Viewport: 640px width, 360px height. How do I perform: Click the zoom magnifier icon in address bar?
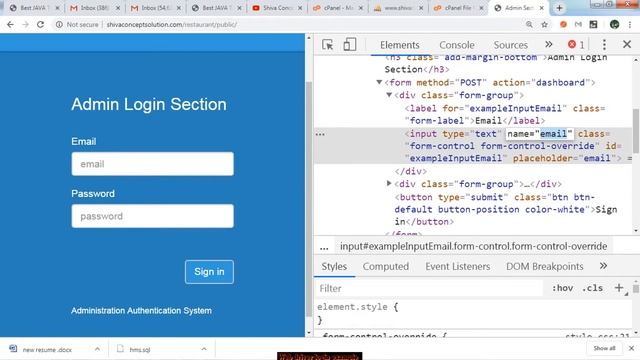pyautogui.click(x=529, y=24)
